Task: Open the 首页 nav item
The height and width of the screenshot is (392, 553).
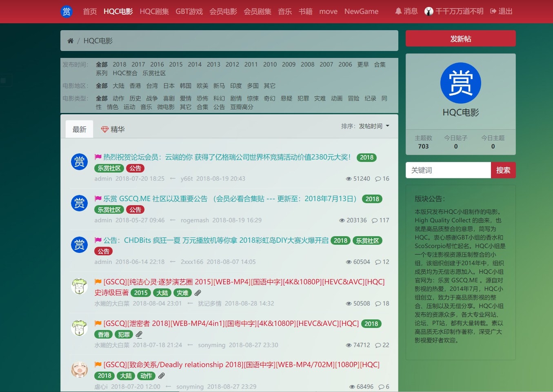Action: click(90, 11)
